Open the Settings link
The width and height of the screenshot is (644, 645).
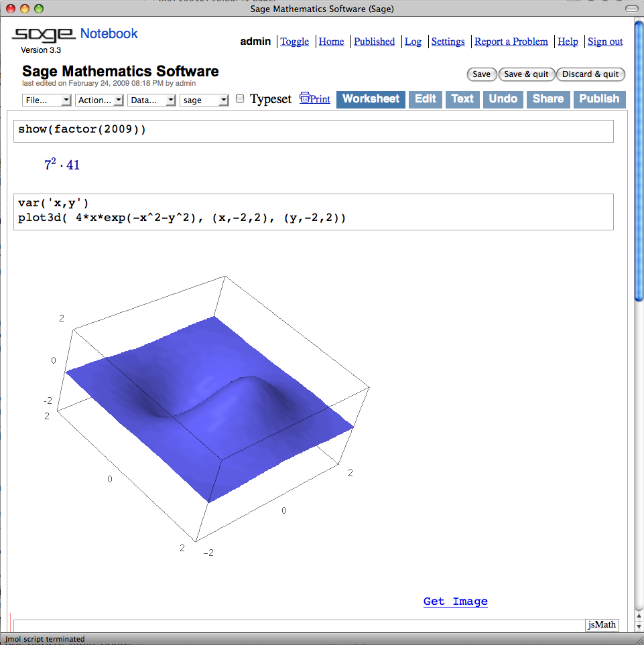pos(448,42)
